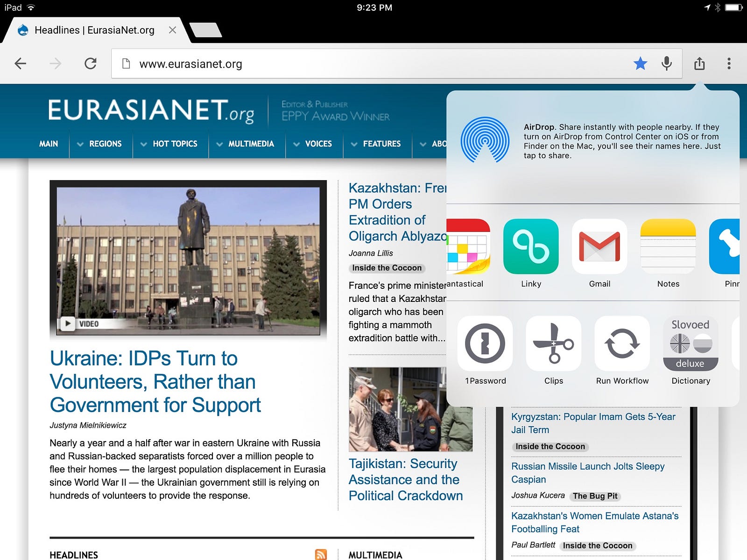This screenshot has width=747, height=560.
Task: Choose the Clips scissors action
Action: coord(554,343)
